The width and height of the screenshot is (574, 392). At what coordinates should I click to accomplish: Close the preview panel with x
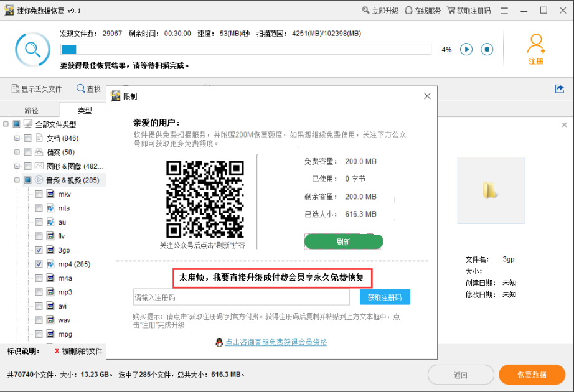coord(564,125)
